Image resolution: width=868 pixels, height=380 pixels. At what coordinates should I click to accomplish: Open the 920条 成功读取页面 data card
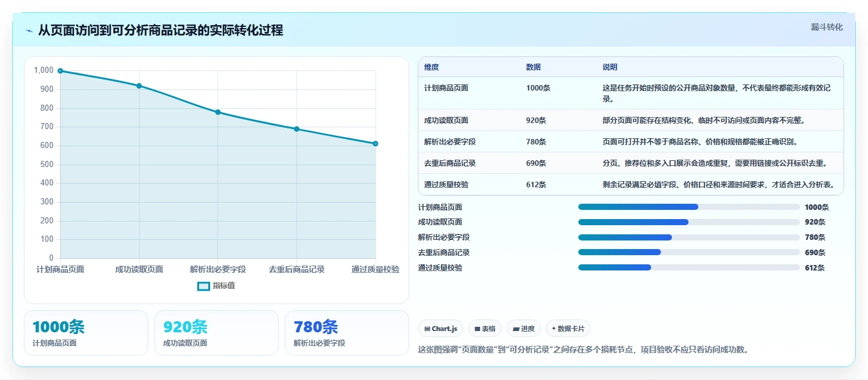click(216, 333)
